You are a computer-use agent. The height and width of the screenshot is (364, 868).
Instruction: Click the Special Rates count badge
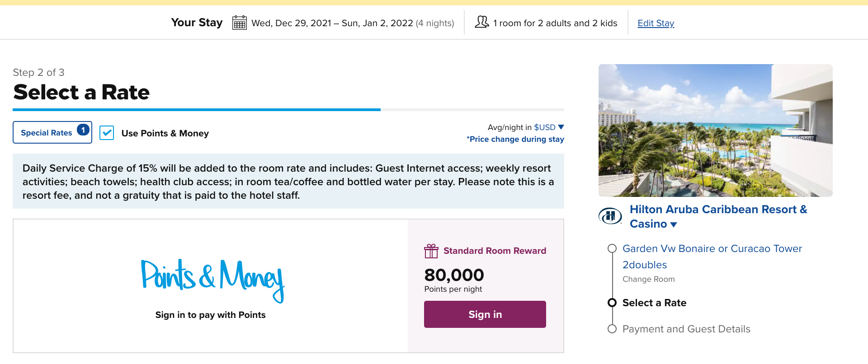coord(83,130)
